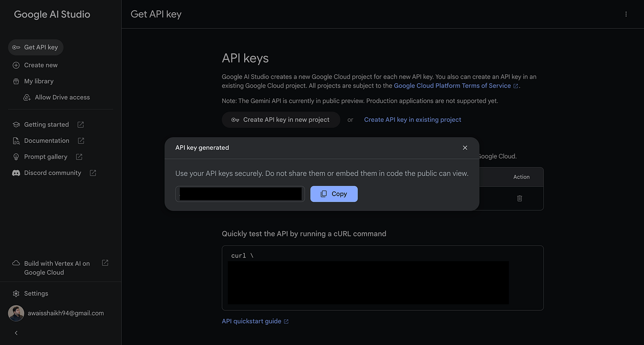Image resolution: width=644 pixels, height=345 pixels.
Task: Click the Discord community icon
Action: coord(16,172)
